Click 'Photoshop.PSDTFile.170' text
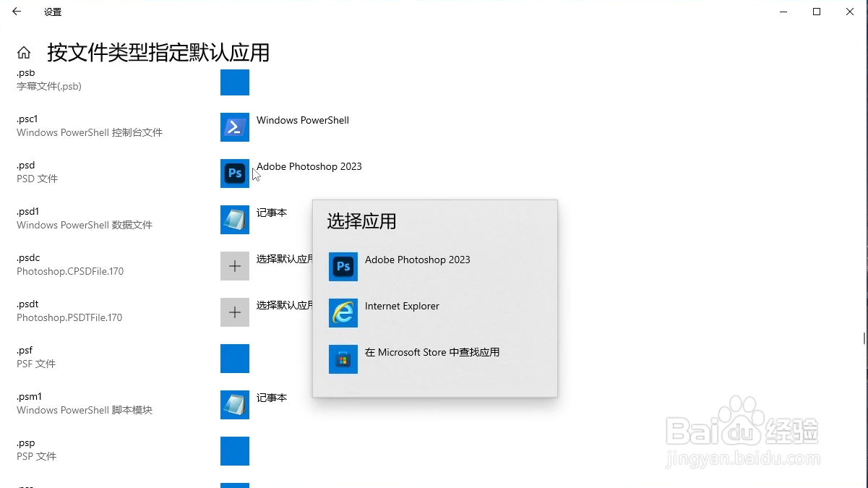Screen dimensions: 868x488 coord(69,318)
